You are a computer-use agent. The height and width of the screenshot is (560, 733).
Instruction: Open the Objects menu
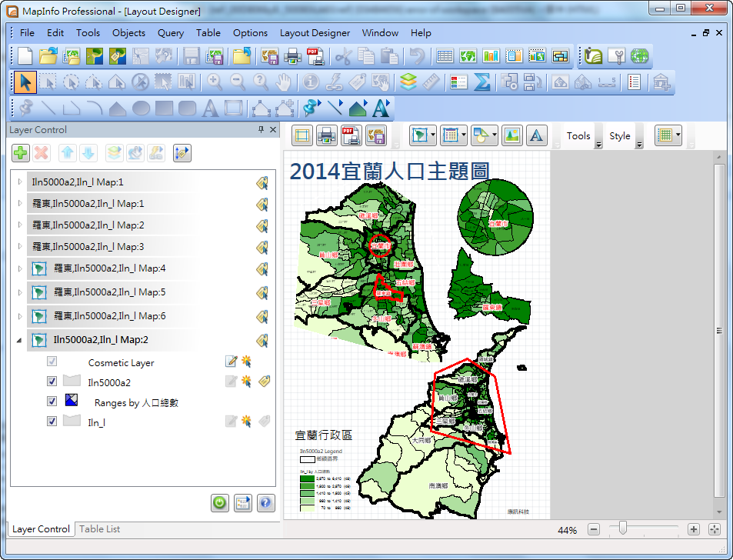(x=128, y=33)
